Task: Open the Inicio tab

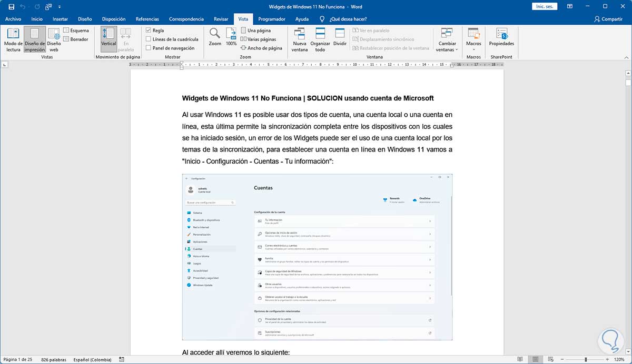Action: (x=37, y=19)
